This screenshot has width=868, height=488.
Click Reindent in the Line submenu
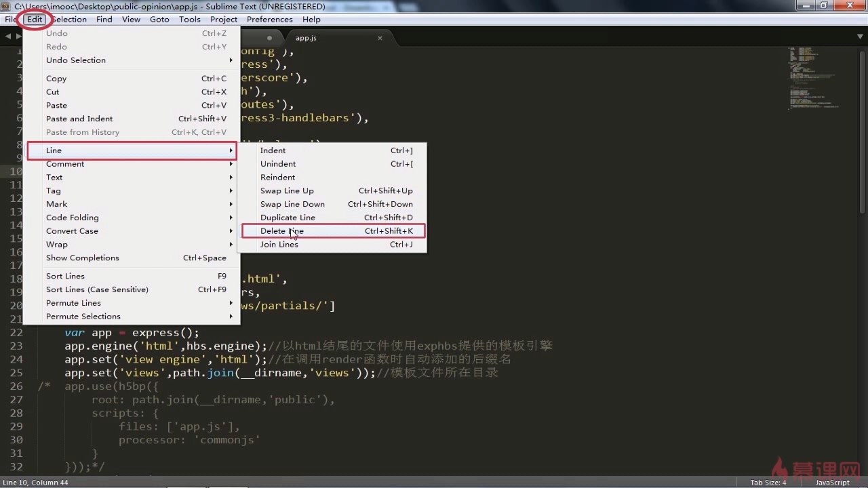(x=334, y=178)
